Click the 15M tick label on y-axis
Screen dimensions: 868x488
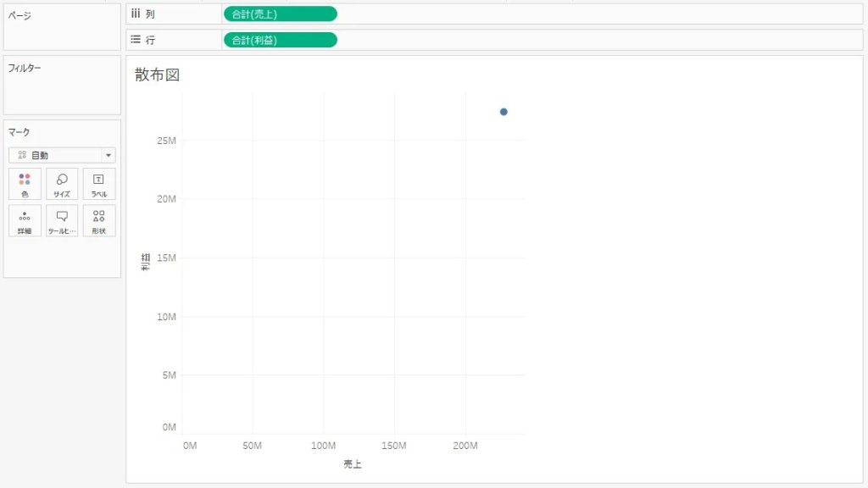166,258
